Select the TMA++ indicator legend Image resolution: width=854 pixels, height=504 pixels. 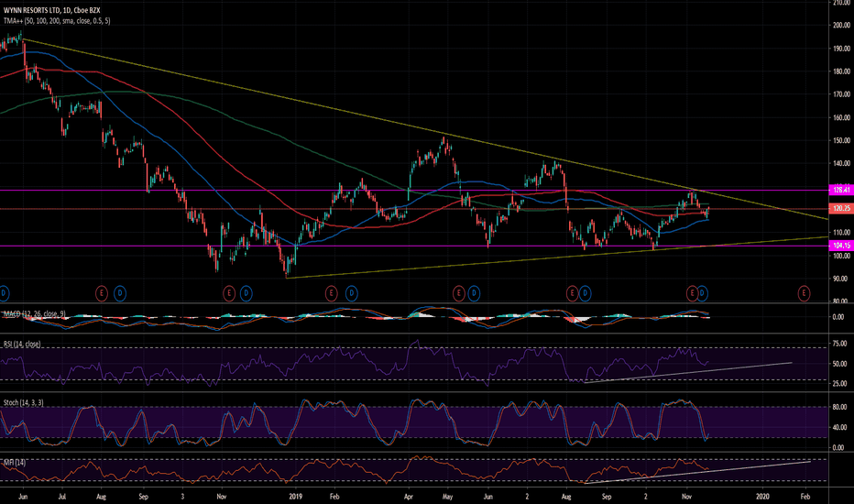pyautogui.click(x=57, y=21)
